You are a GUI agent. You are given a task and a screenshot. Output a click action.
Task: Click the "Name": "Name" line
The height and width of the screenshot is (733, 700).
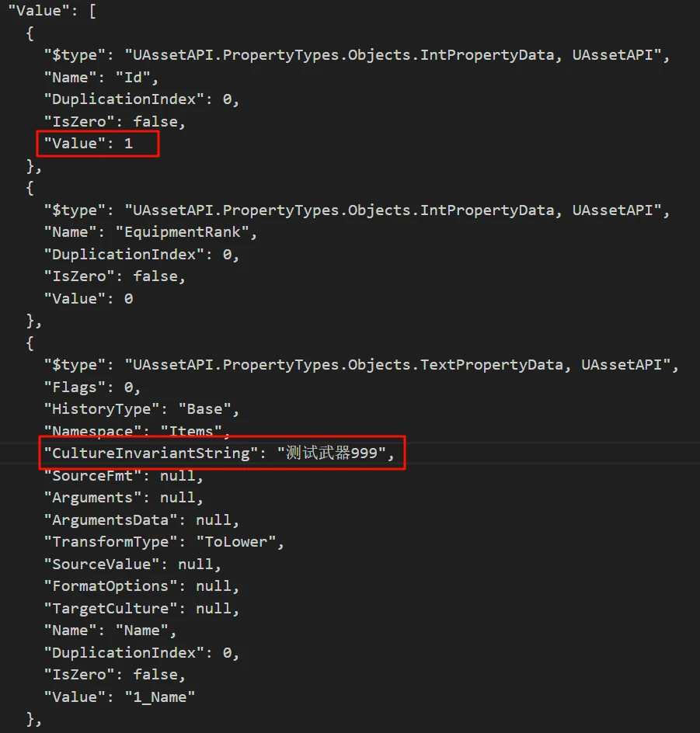tap(110, 631)
